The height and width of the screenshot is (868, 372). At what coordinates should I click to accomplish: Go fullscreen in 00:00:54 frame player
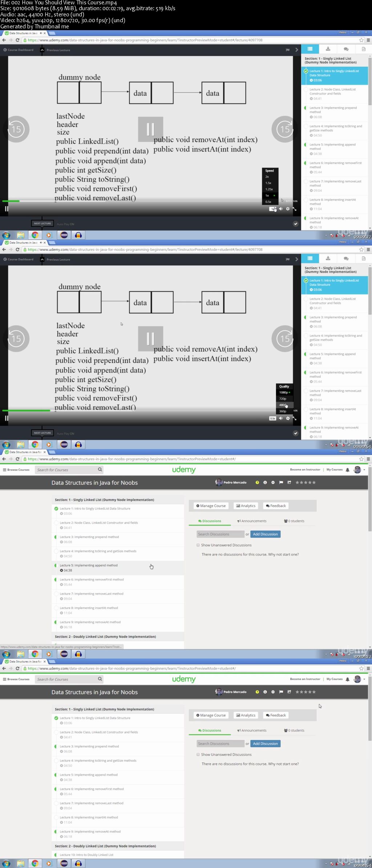pyautogui.click(x=295, y=418)
